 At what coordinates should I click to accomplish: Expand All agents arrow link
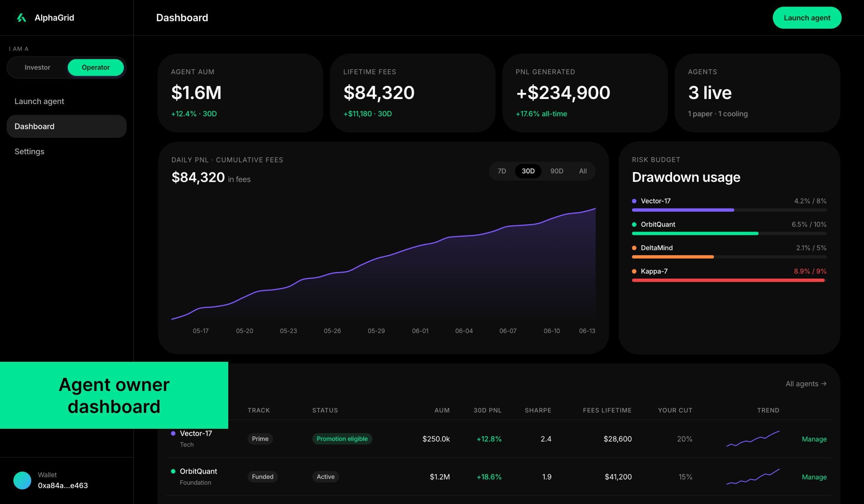806,384
